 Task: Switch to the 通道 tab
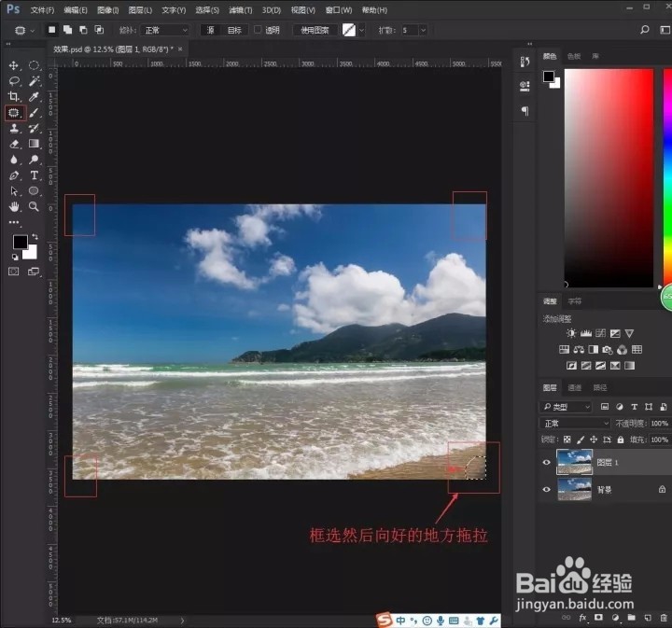pos(574,387)
